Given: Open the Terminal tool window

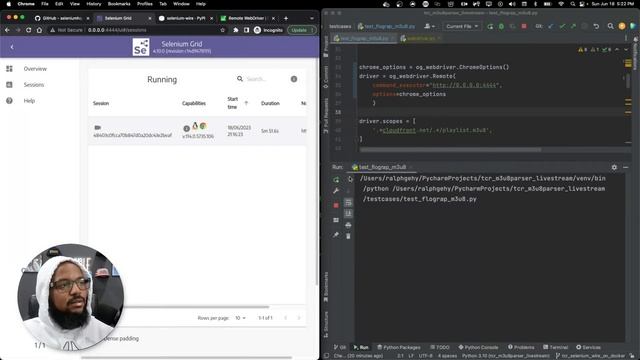Looking at the screenshot, I should 556,347.
